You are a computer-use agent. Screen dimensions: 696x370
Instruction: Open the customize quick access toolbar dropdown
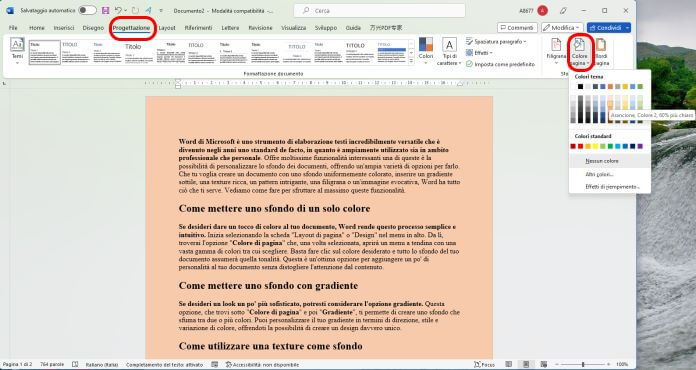(161, 10)
